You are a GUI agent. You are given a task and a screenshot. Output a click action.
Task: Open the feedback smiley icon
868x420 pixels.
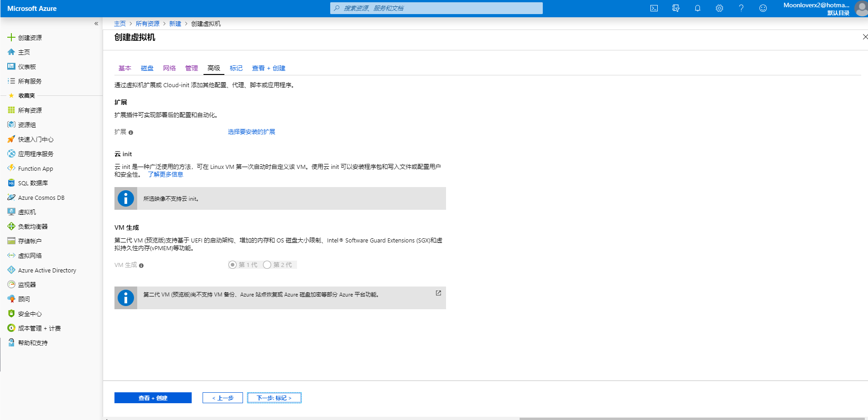[x=763, y=8]
